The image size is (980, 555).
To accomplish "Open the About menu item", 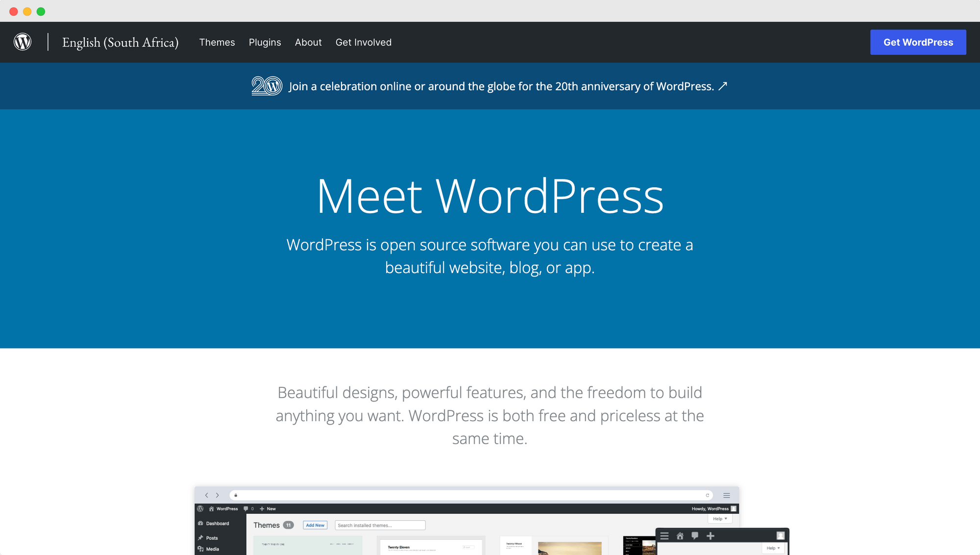I will tap(308, 42).
